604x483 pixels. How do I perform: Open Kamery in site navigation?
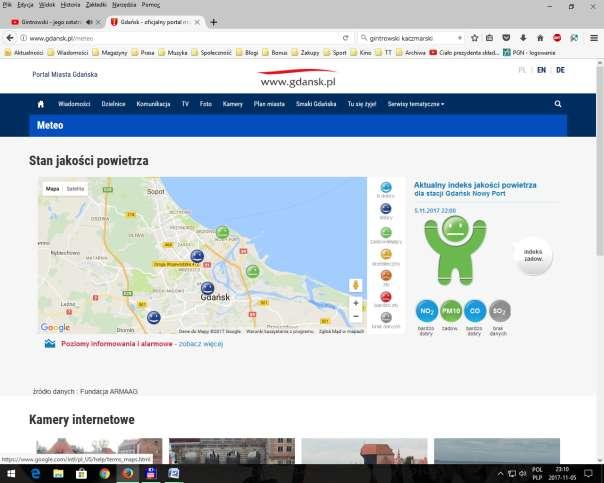click(233, 104)
